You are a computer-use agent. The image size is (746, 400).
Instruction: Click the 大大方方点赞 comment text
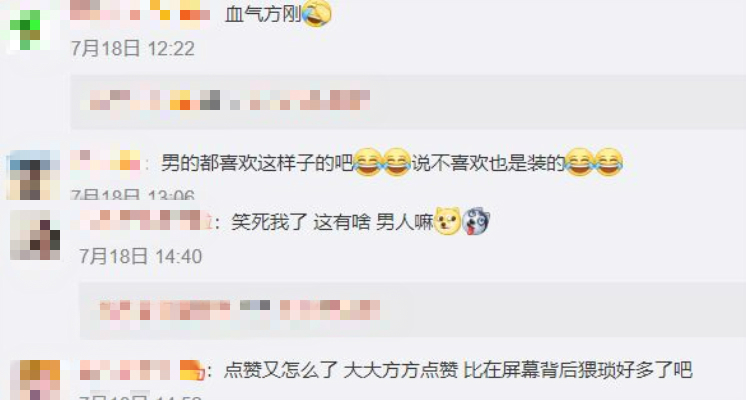401,371
